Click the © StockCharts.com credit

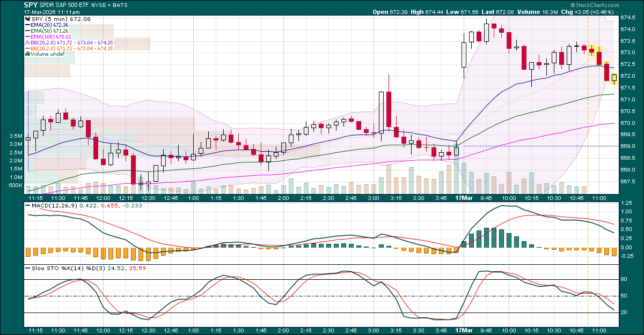[594, 5]
